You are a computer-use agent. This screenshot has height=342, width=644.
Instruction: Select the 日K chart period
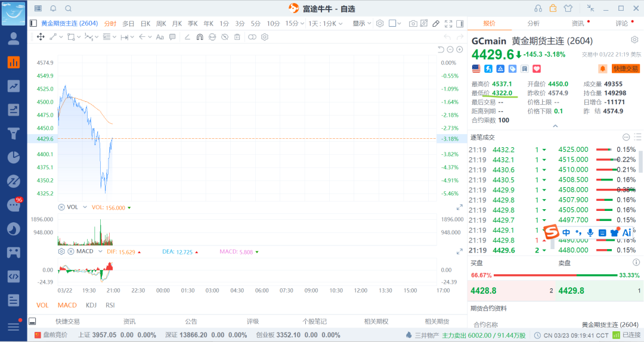click(145, 24)
